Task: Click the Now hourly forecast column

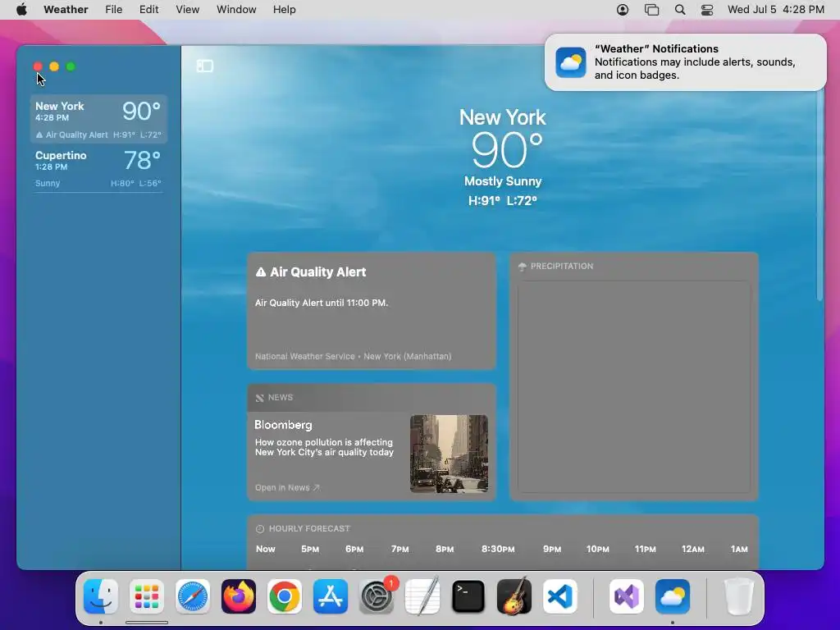Action: click(x=265, y=549)
